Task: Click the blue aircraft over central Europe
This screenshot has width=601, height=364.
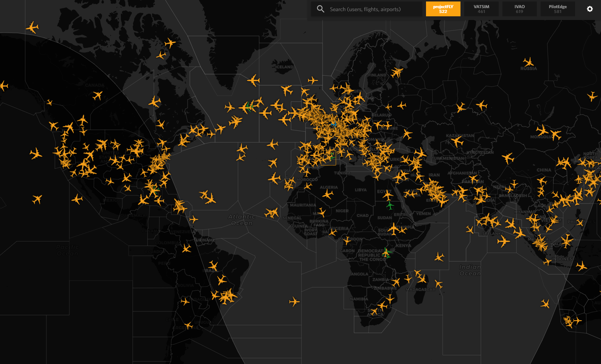Action: point(334,124)
